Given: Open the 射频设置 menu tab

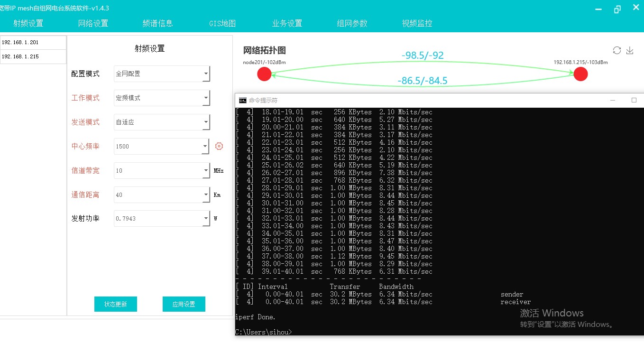Looking at the screenshot, I should coord(28,23).
